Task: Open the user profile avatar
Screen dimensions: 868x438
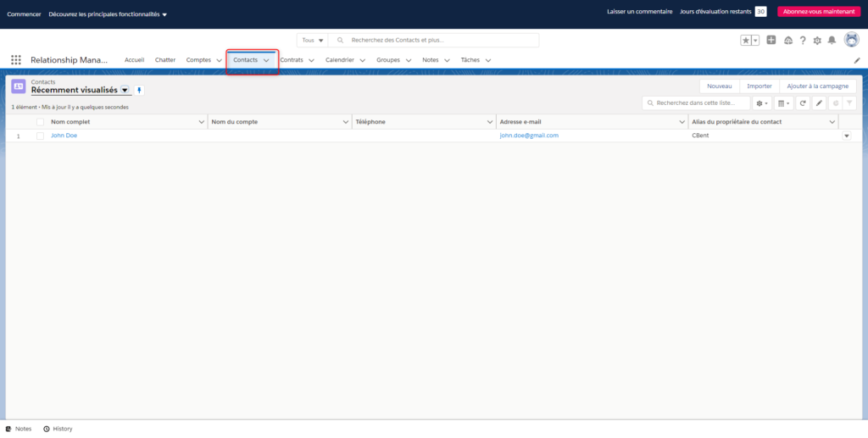Action: click(851, 39)
